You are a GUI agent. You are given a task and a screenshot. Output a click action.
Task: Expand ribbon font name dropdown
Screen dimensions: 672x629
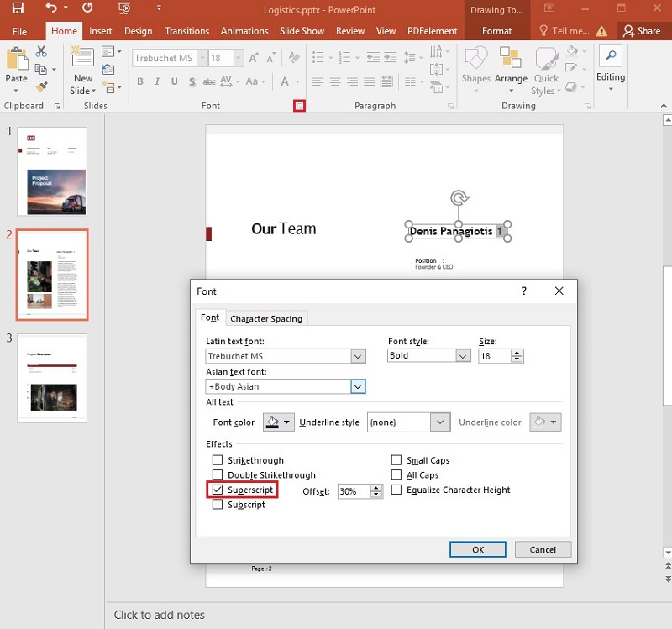click(202, 58)
